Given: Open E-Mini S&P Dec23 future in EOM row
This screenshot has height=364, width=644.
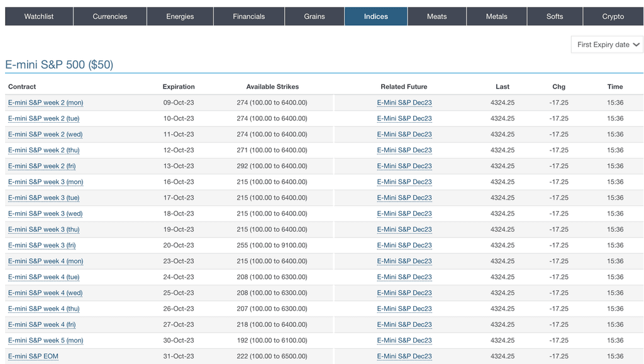Looking at the screenshot, I should coord(404,356).
